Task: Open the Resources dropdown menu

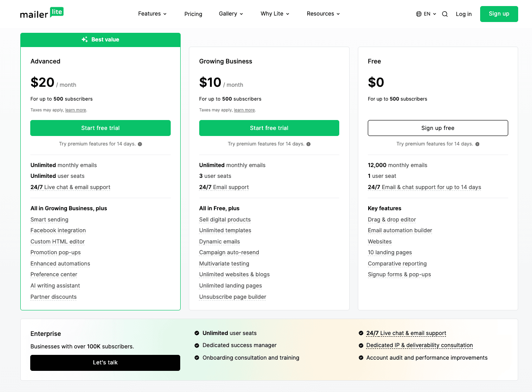Action: [x=323, y=13]
